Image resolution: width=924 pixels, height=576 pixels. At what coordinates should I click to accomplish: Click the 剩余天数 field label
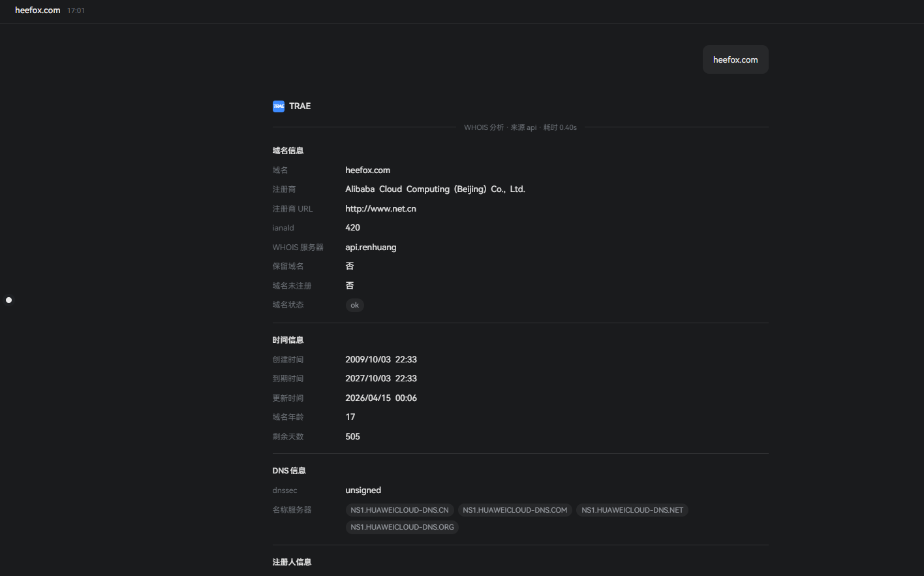[288, 437]
